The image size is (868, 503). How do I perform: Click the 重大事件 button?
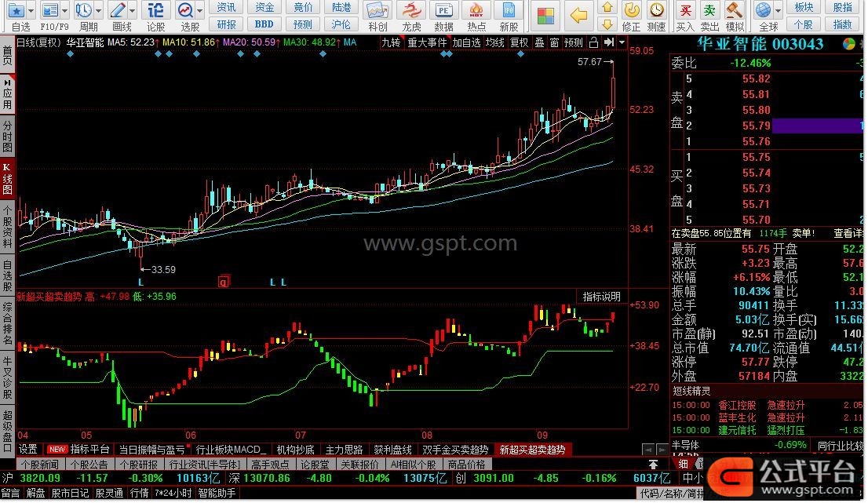[x=427, y=42]
